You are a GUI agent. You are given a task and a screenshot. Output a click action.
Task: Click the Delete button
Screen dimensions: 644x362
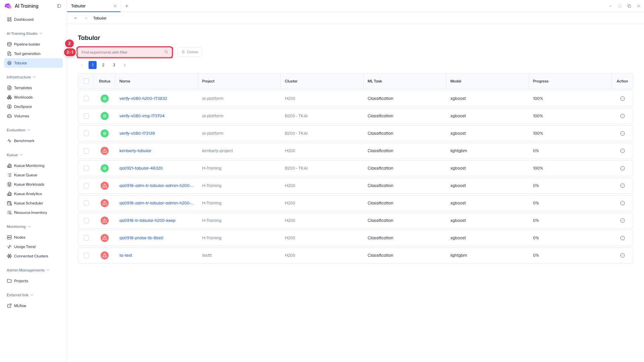coord(190,52)
